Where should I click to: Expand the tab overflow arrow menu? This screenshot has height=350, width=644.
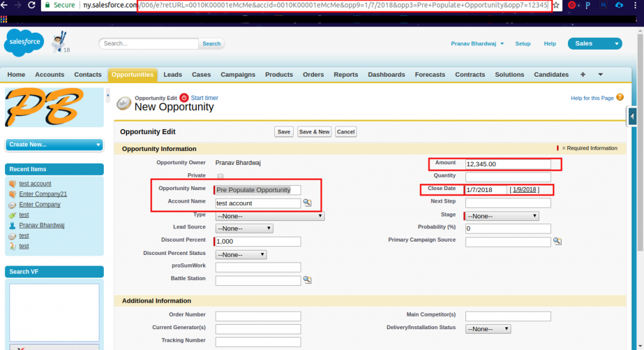601,74
